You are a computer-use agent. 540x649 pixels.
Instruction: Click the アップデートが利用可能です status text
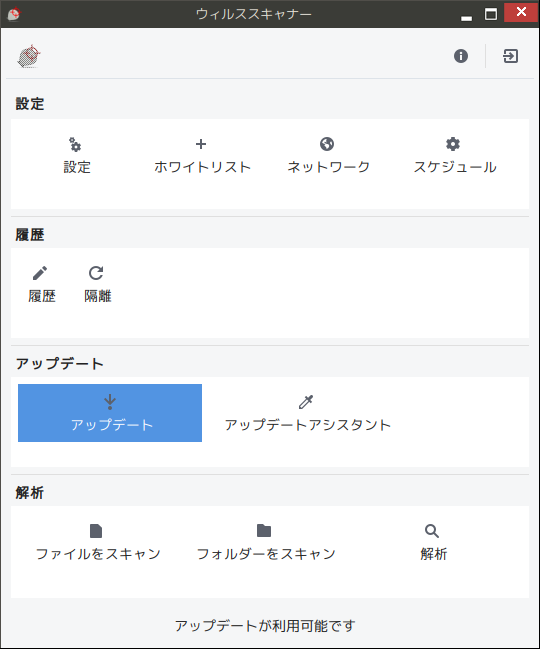pos(265,626)
